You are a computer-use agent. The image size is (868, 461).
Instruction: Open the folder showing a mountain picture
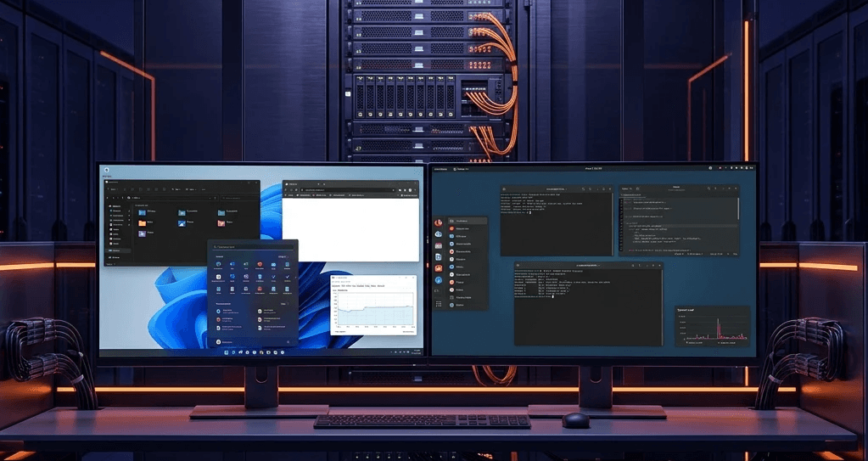point(182,223)
